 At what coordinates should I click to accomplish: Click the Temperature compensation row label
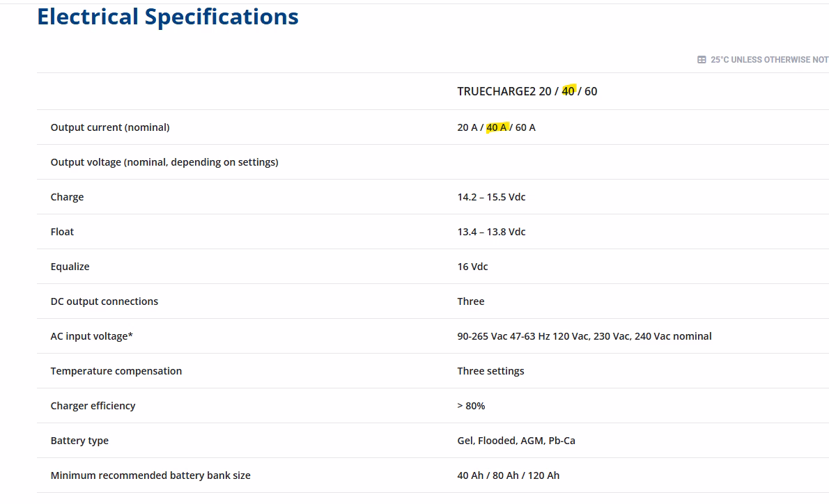click(x=116, y=372)
